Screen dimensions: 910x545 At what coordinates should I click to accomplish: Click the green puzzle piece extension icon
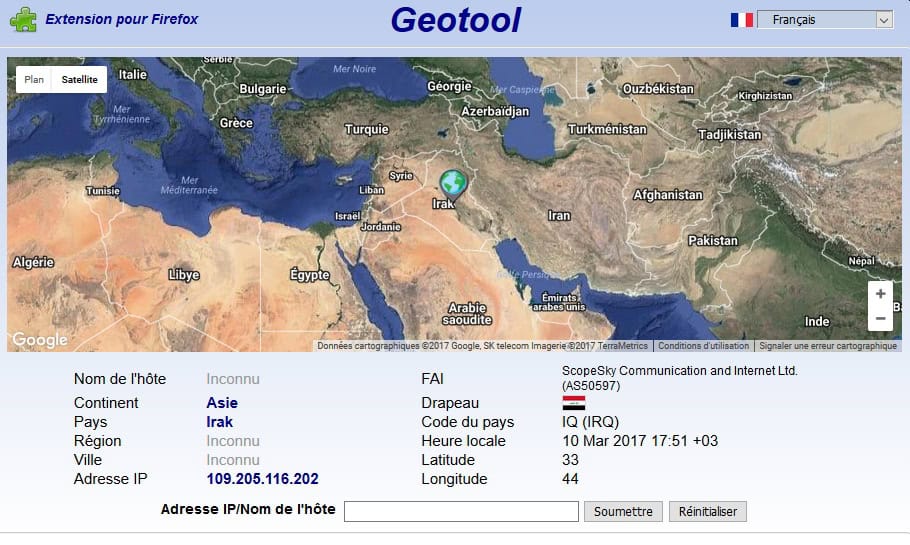[x=23, y=19]
